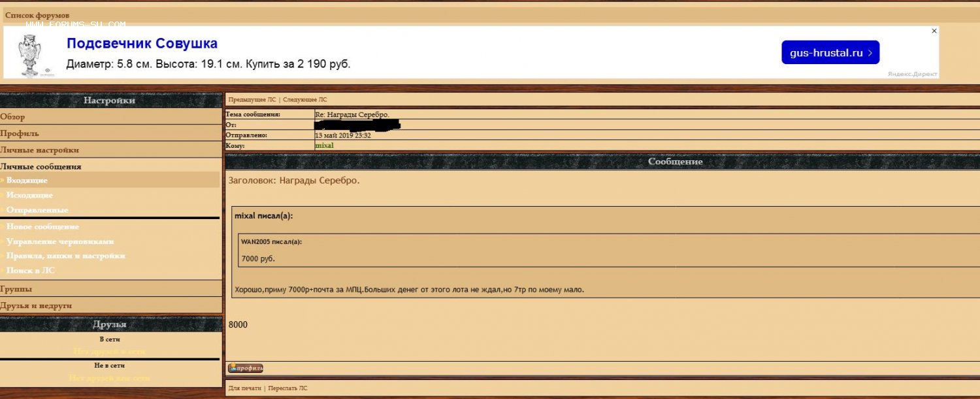Expand Друзья и недруги section
980x399 pixels.
tap(36, 305)
